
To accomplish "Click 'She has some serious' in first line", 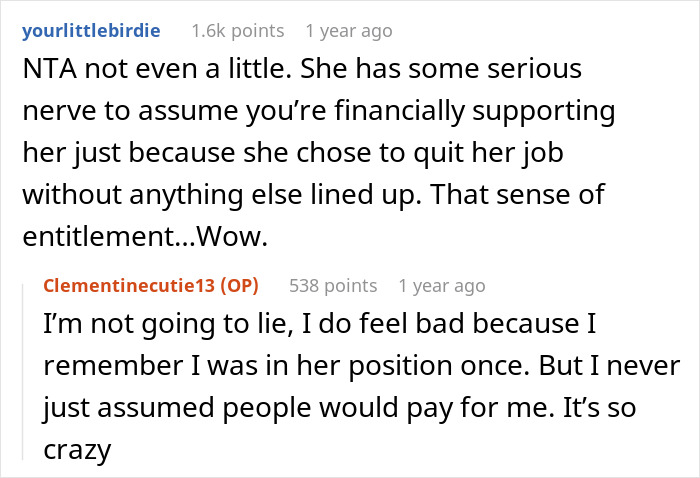I will pos(441,69).
